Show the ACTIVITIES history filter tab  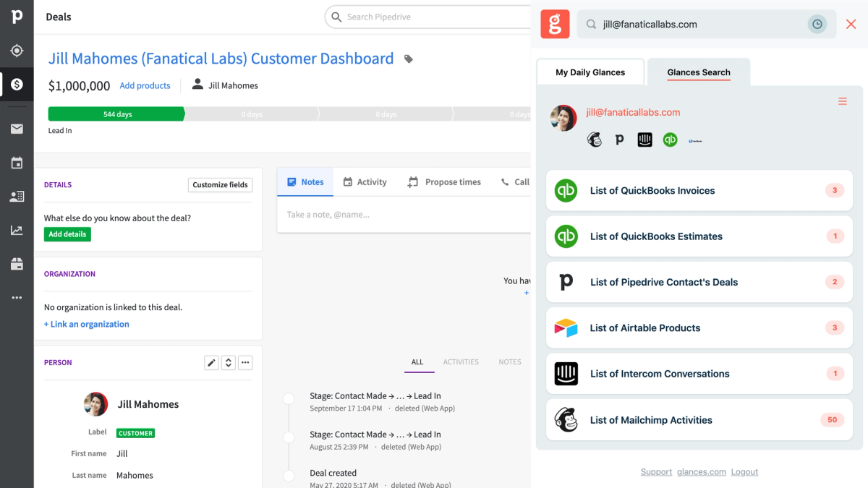point(461,362)
